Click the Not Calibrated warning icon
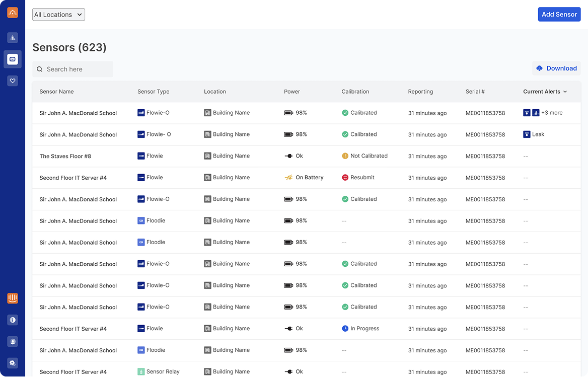Screen dimensions: 588x377 pyautogui.click(x=345, y=156)
